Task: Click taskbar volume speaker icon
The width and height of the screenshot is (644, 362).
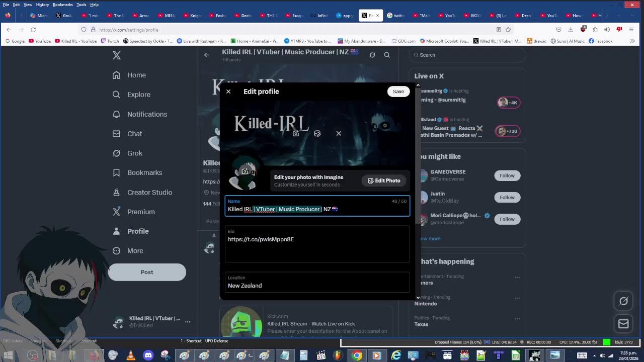Action: coord(603,355)
